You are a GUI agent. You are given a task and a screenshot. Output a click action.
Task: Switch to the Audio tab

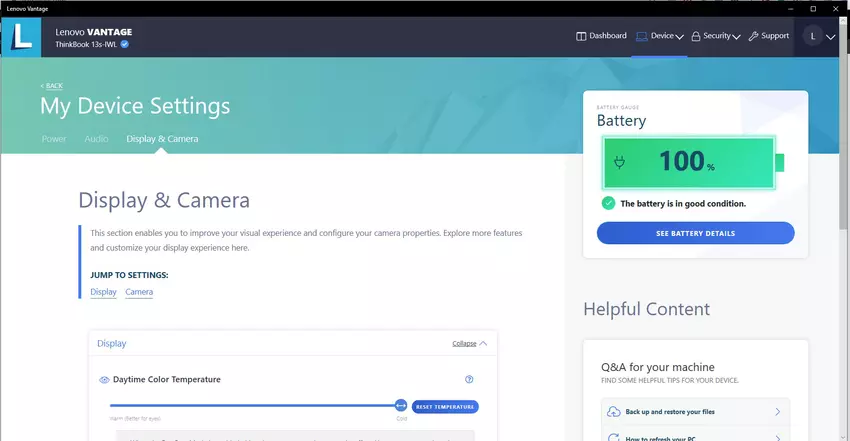pyautogui.click(x=96, y=139)
